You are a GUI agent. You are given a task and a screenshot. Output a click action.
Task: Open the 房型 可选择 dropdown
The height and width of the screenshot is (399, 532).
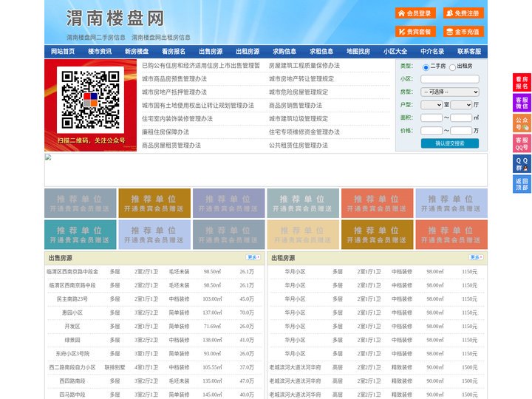(x=450, y=92)
